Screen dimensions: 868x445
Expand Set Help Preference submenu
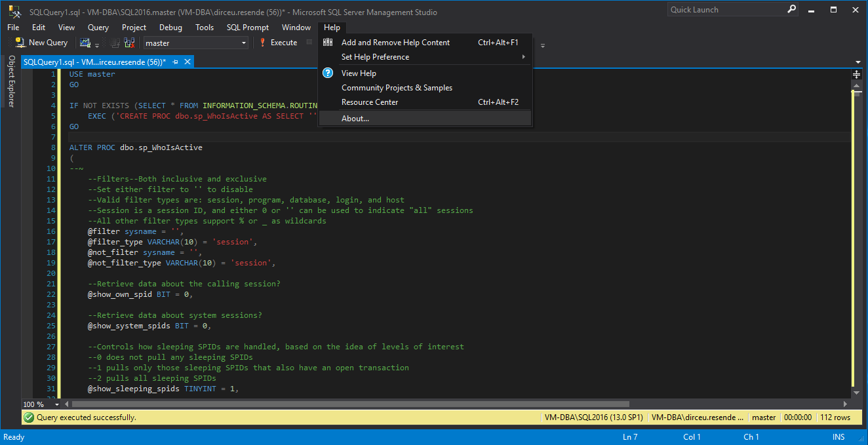425,57
